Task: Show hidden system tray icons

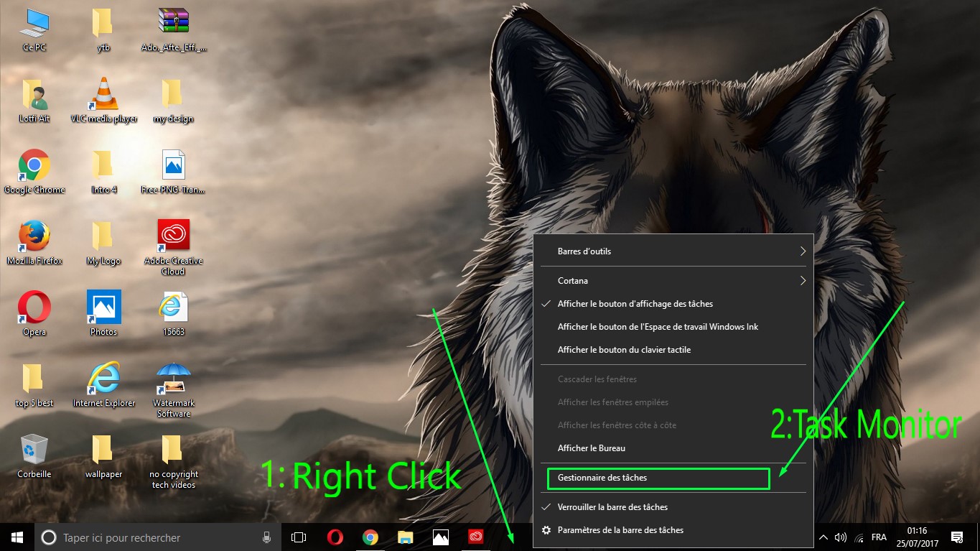Action: (x=823, y=537)
